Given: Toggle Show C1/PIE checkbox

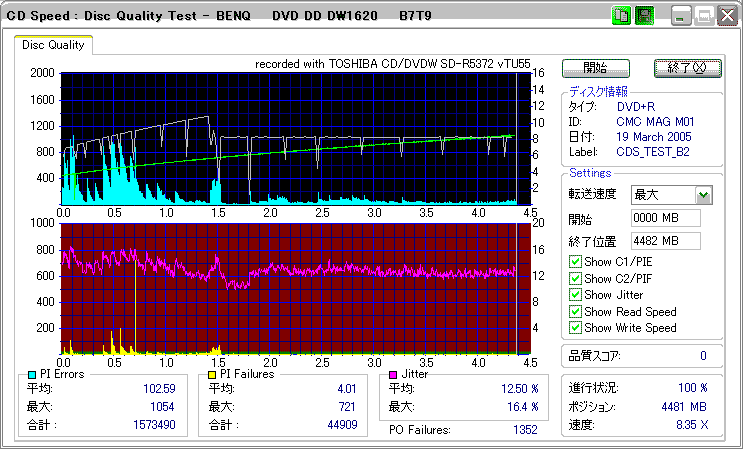Looking at the screenshot, I should click(575, 262).
